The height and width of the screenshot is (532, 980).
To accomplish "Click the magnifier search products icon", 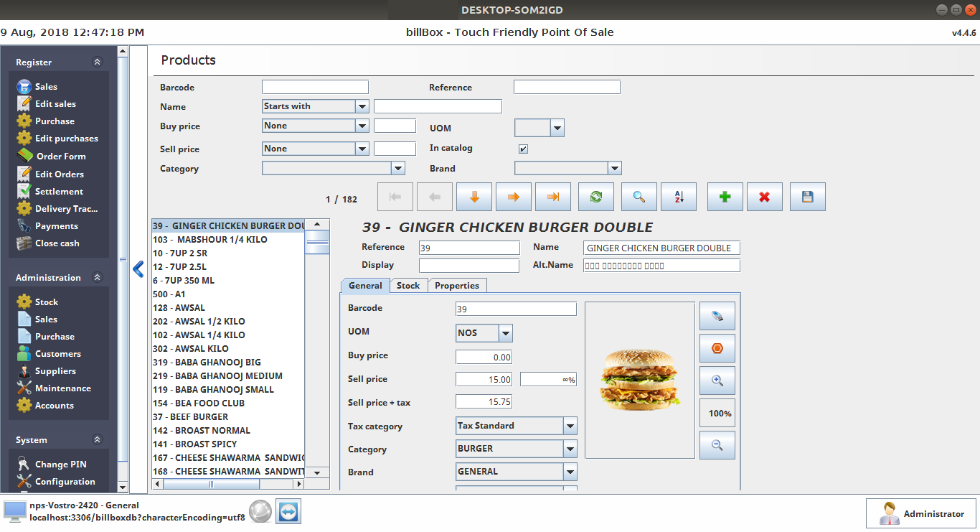I will click(x=639, y=197).
